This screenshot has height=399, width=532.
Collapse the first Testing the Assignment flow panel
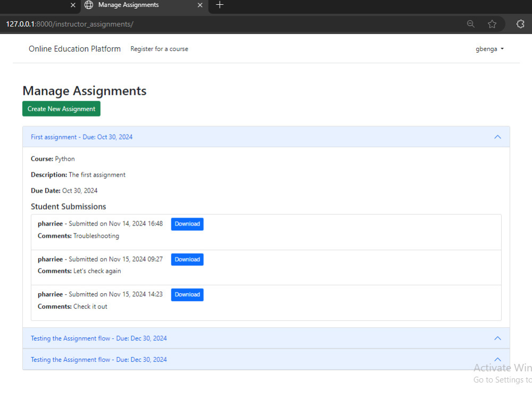(497, 338)
